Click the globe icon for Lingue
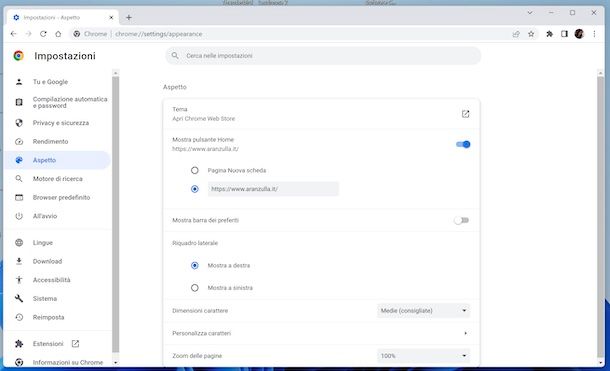The height and width of the screenshot is (371, 610). pyautogui.click(x=19, y=243)
